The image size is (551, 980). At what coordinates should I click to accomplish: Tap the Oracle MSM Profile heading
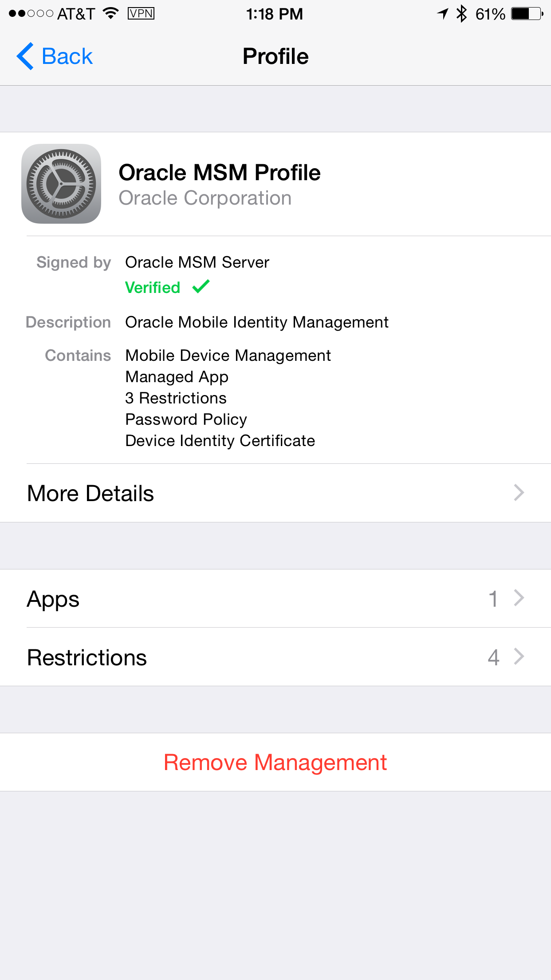(x=220, y=172)
